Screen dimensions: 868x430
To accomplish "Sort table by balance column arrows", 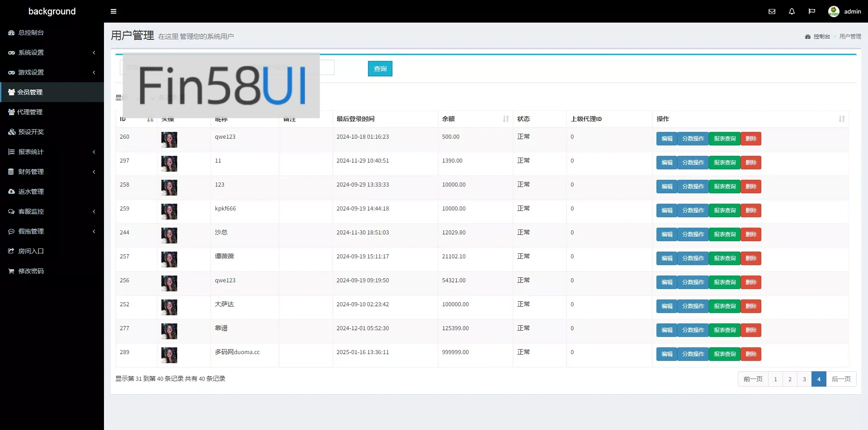I will [x=505, y=119].
